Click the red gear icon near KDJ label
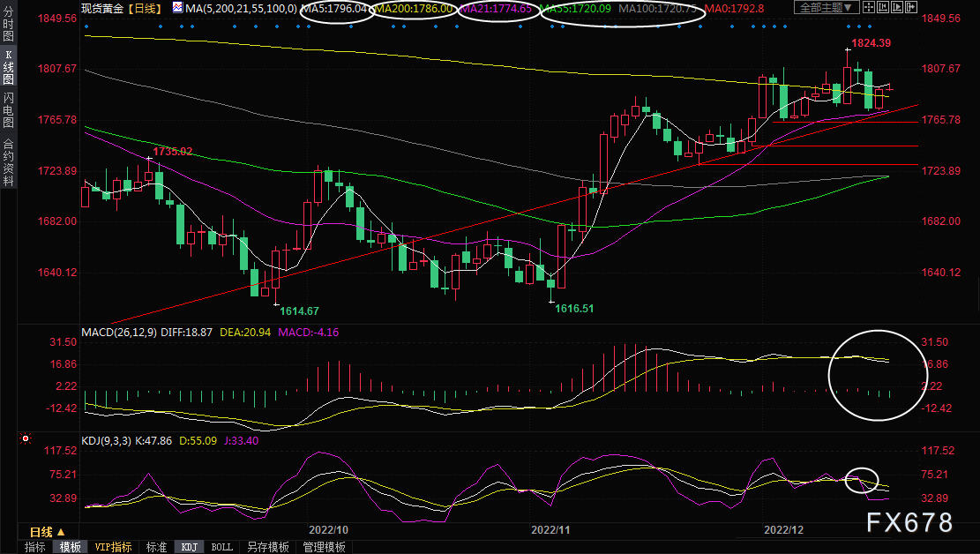 click(26, 438)
